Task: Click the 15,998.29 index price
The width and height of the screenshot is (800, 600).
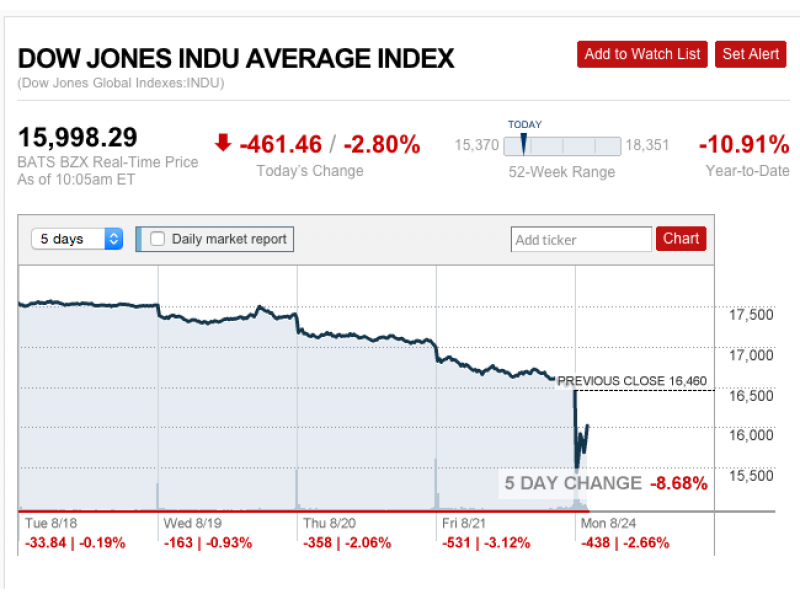Action: point(78,138)
